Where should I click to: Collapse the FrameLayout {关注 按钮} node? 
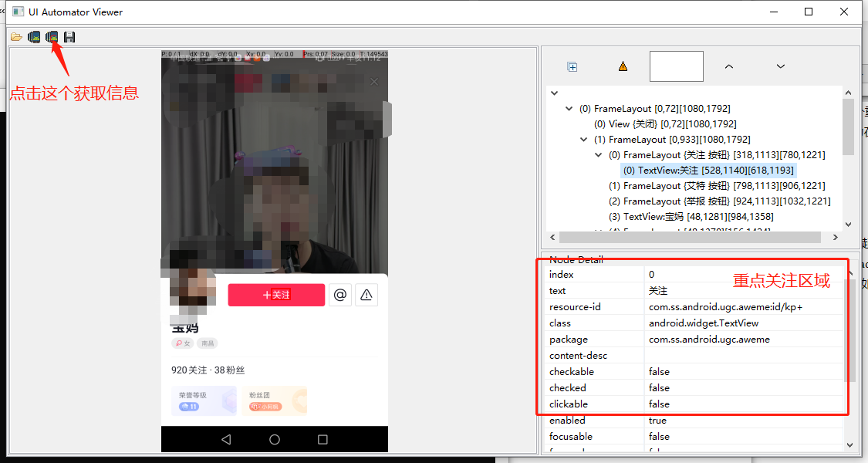[599, 155]
